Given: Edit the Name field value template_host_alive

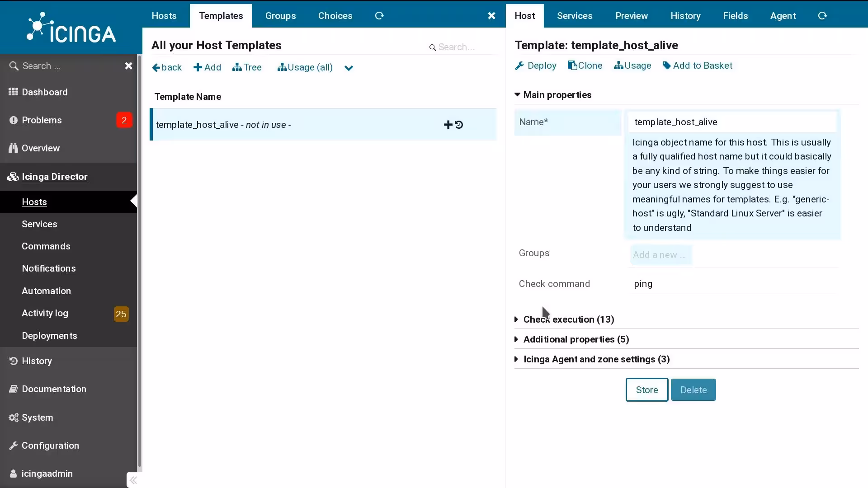Looking at the screenshot, I should pos(732,122).
